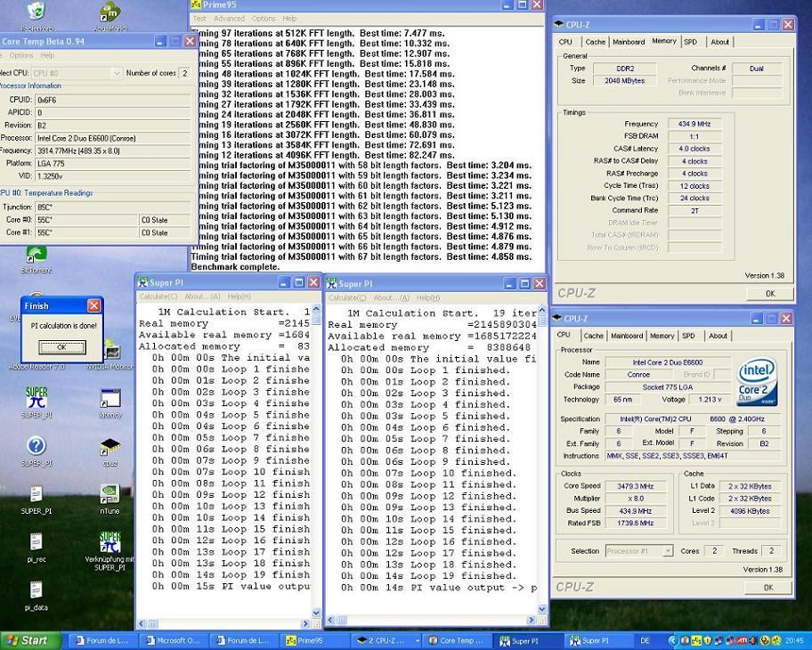Click the Number of cores field in Core Temp
This screenshot has height=650, width=812.
coord(184,74)
